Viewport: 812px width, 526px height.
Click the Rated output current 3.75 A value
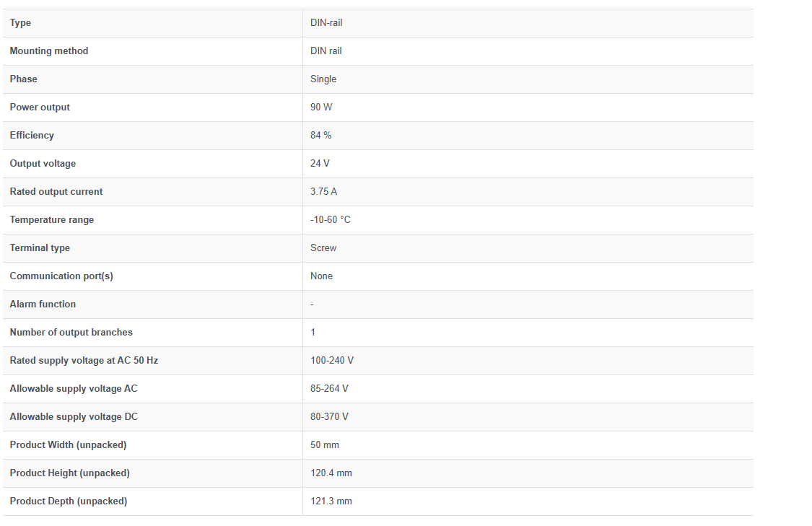[323, 191]
